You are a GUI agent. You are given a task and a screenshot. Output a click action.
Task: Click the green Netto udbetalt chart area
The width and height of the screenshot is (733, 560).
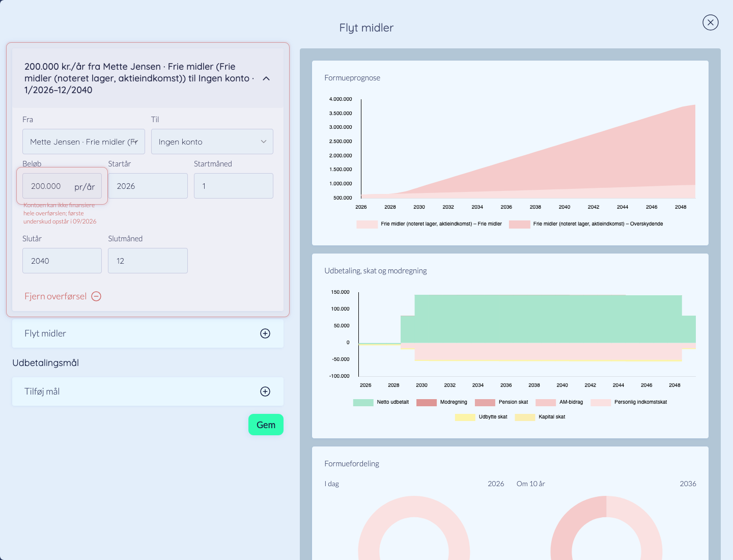click(x=548, y=319)
